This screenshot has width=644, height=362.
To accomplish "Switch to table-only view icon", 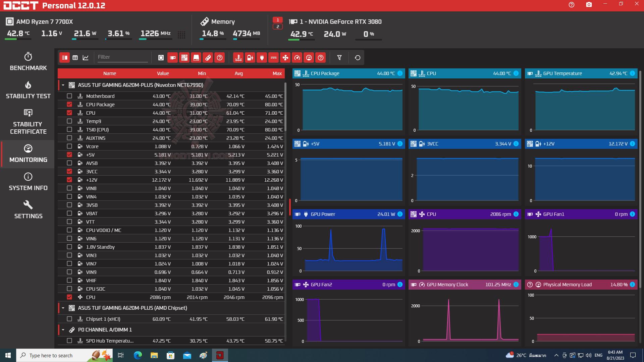I will pyautogui.click(x=75, y=58).
